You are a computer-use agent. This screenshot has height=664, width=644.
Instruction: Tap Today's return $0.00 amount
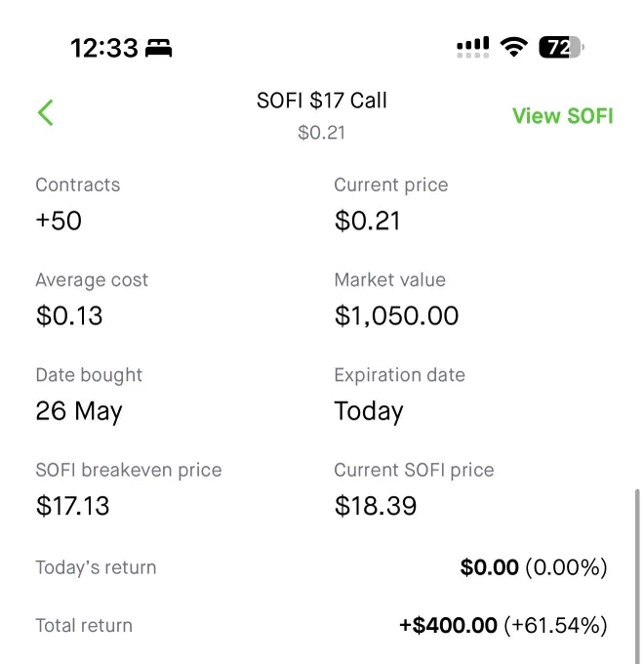coord(490,567)
